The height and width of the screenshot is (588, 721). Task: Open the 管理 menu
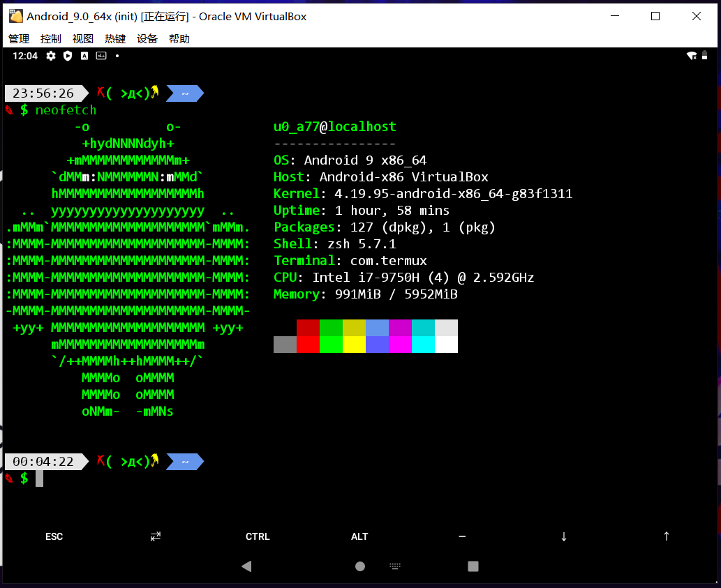click(19, 38)
